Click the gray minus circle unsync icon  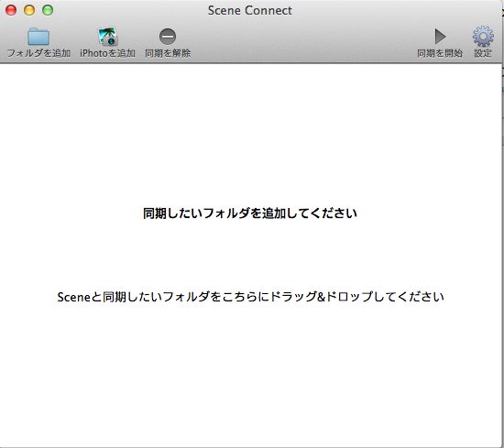tap(168, 37)
